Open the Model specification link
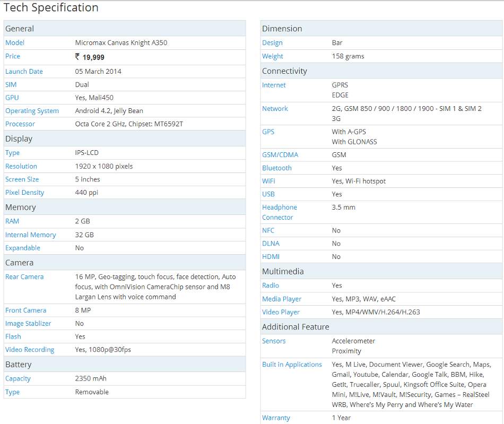 pyautogui.click(x=15, y=43)
